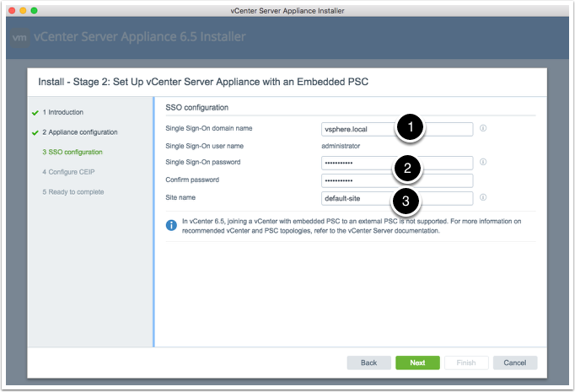Image resolution: width=575 pixels, height=392 pixels.
Task: Click the Site name text field
Action: [354, 199]
